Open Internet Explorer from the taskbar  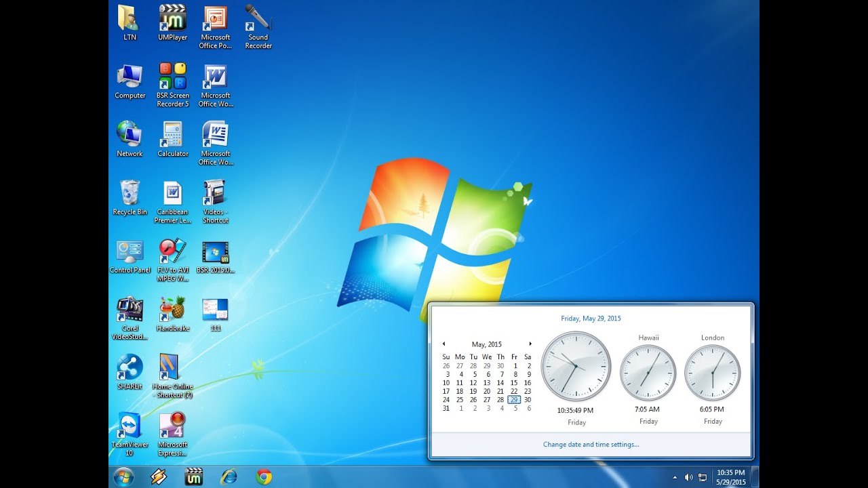click(229, 476)
